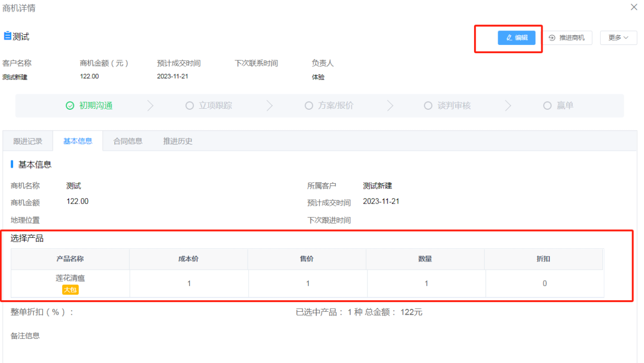The width and height of the screenshot is (644, 363).
Task: Select the 赢单 stage circle
Action: tap(547, 105)
